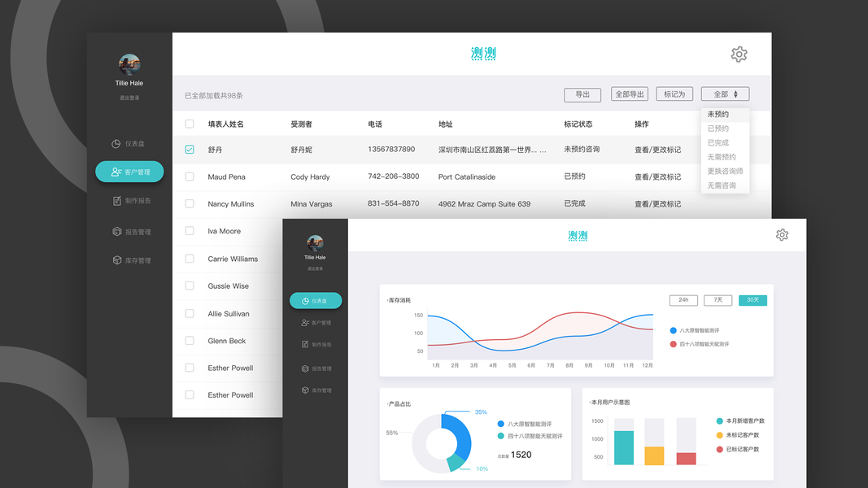Click the 全部导出 export-all button
Image resolution: width=868 pixels, height=488 pixels.
pyautogui.click(x=630, y=94)
